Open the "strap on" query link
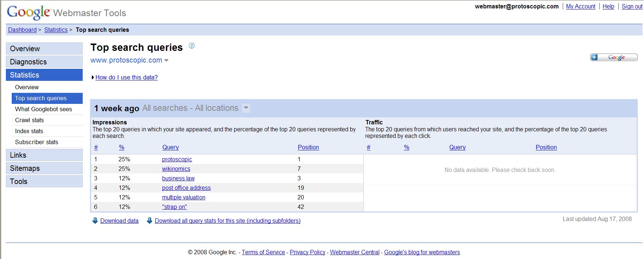The image size is (644, 259). [175, 207]
